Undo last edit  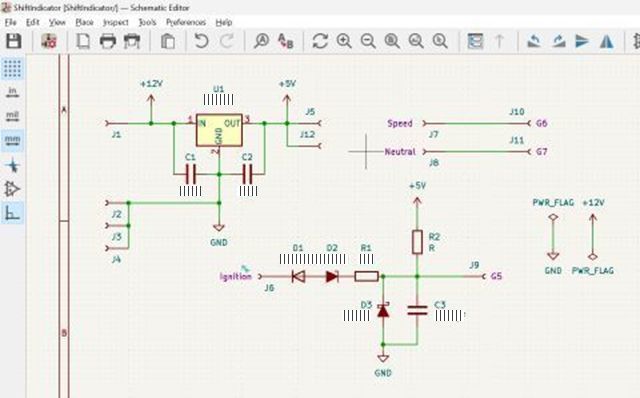[x=201, y=41]
